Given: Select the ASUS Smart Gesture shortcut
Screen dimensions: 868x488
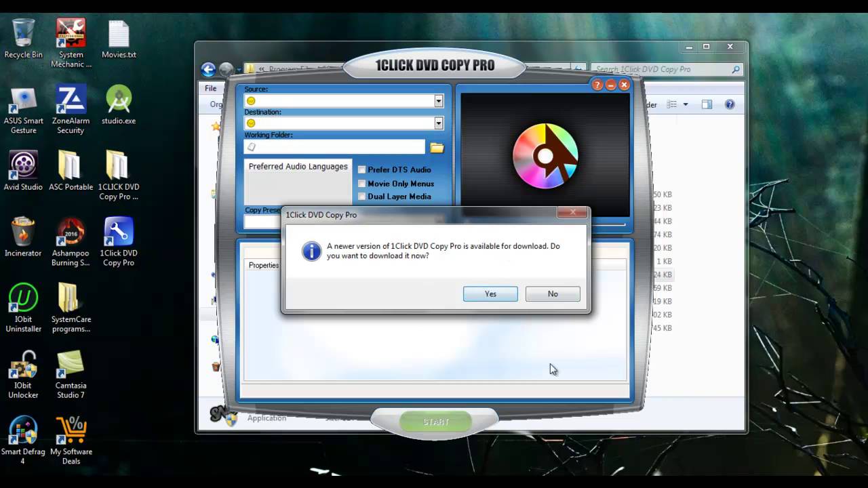Looking at the screenshot, I should click(x=23, y=110).
